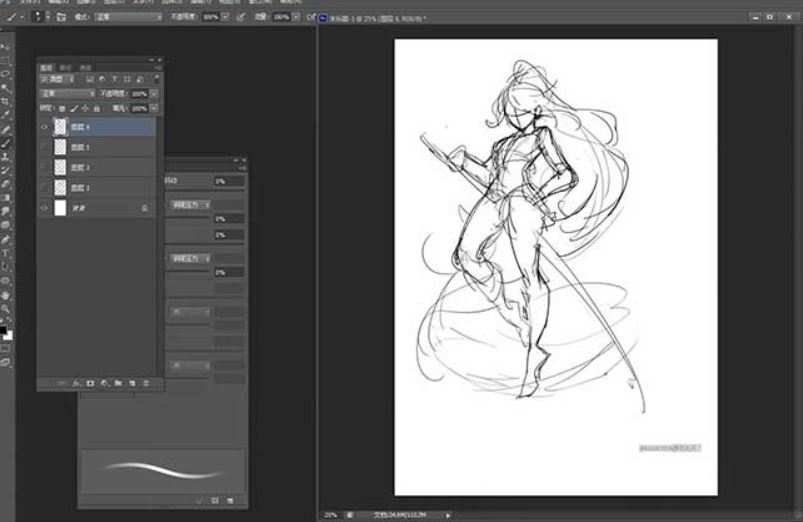Toggle visibility of the Background layer
This screenshot has width=803, height=522.
pyautogui.click(x=44, y=207)
